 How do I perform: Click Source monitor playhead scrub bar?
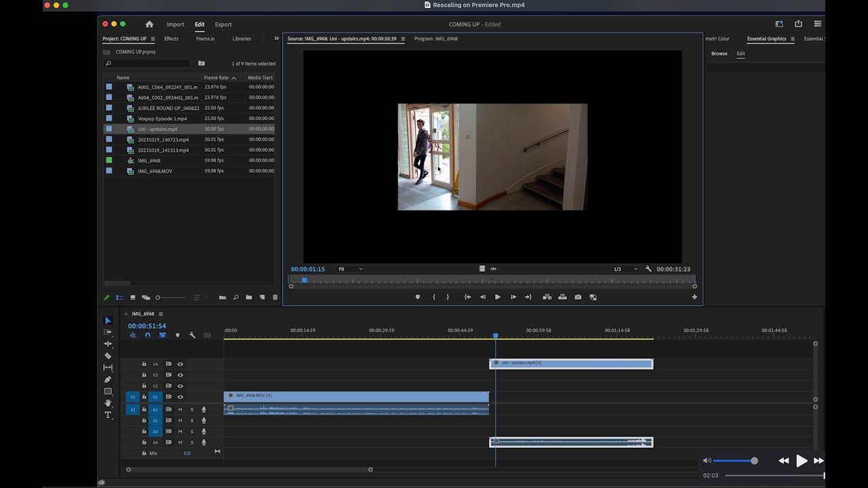coord(492,279)
